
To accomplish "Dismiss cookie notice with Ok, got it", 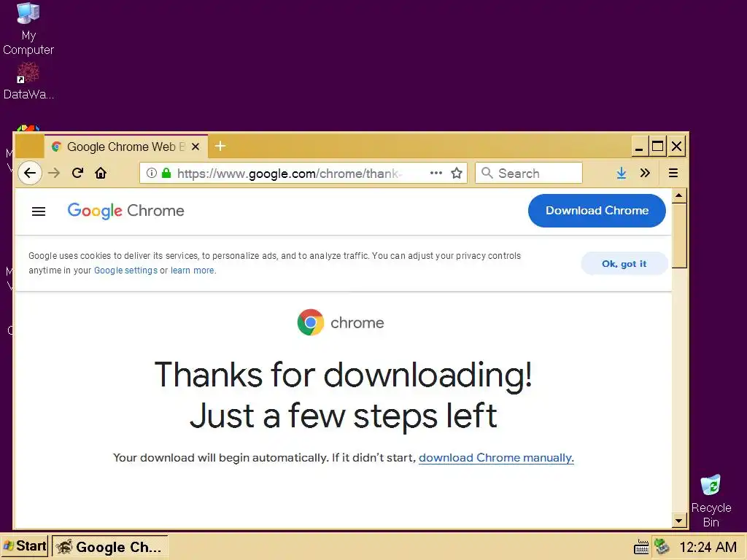I will pyautogui.click(x=624, y=264).
